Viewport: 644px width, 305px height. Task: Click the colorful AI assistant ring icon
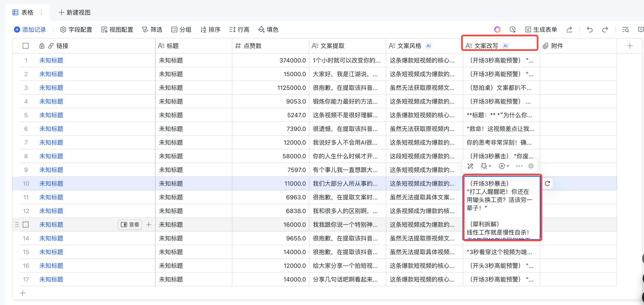click(x=497, y=30)
